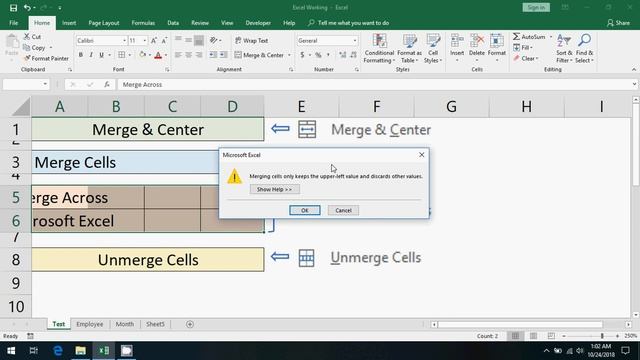
Task: Toggle Underline formatting
Action: click(x=101, y=55)
